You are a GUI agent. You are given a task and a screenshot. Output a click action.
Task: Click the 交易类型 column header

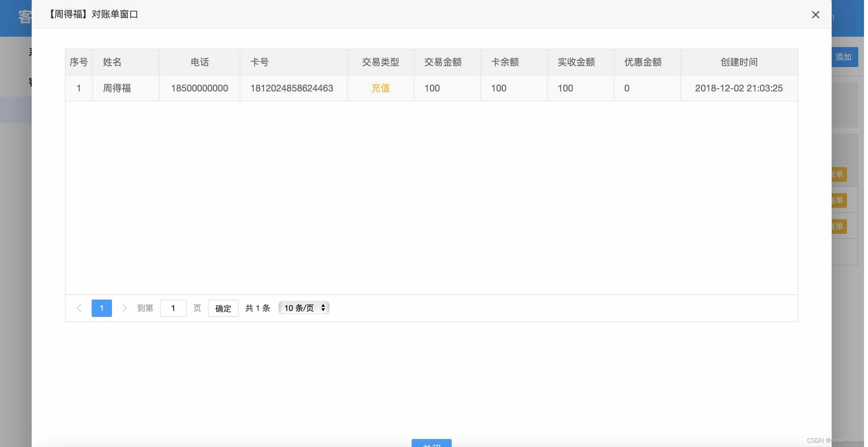click(380, 62)
